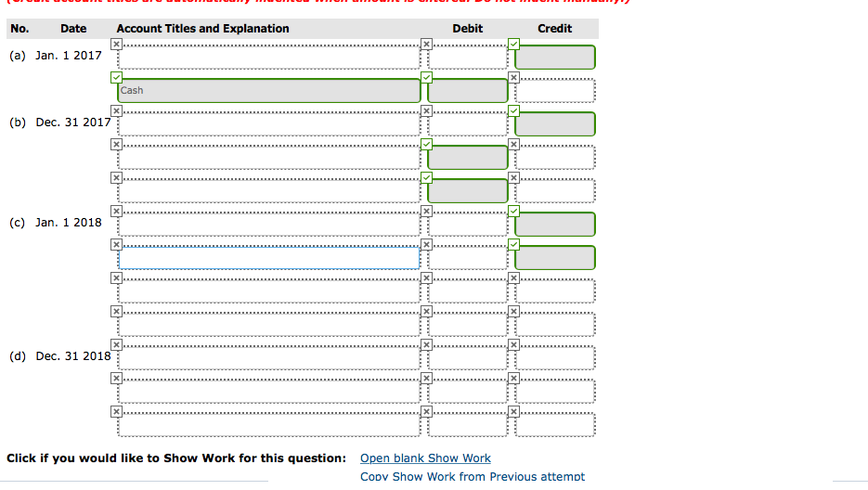
Task: Click the X marker on entry (b) third-row account field
Action: click(x=116, y=178)
